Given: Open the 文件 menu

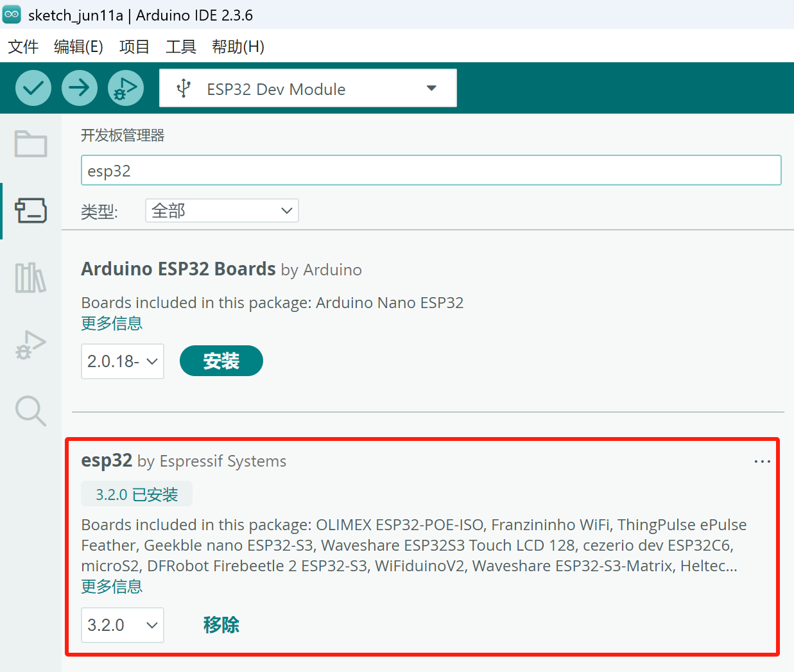Looking at the screenshot, I should [23, 47].
